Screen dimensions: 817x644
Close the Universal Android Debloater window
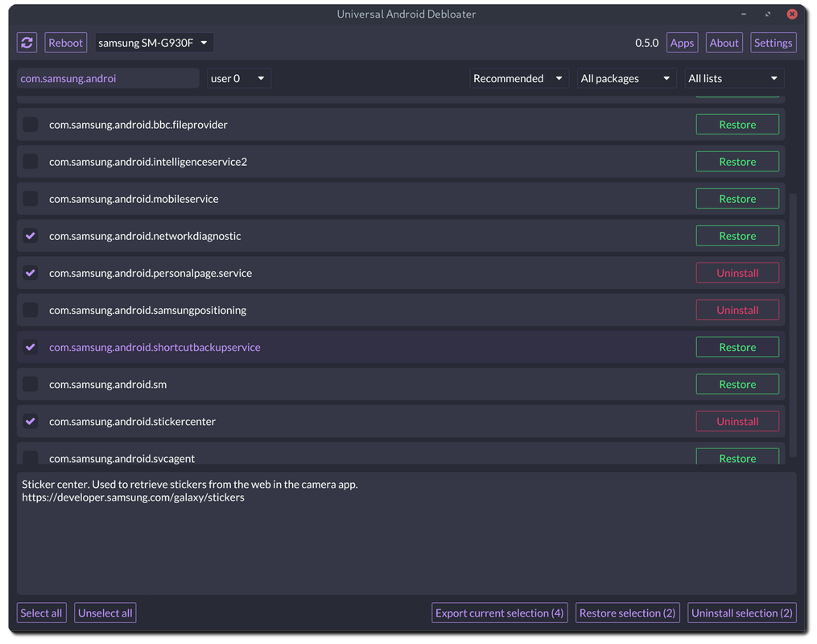click(x=791, y=14)
